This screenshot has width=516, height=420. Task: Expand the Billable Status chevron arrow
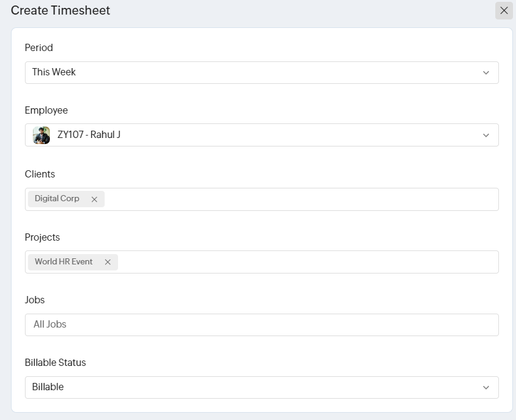coord(486,387)
